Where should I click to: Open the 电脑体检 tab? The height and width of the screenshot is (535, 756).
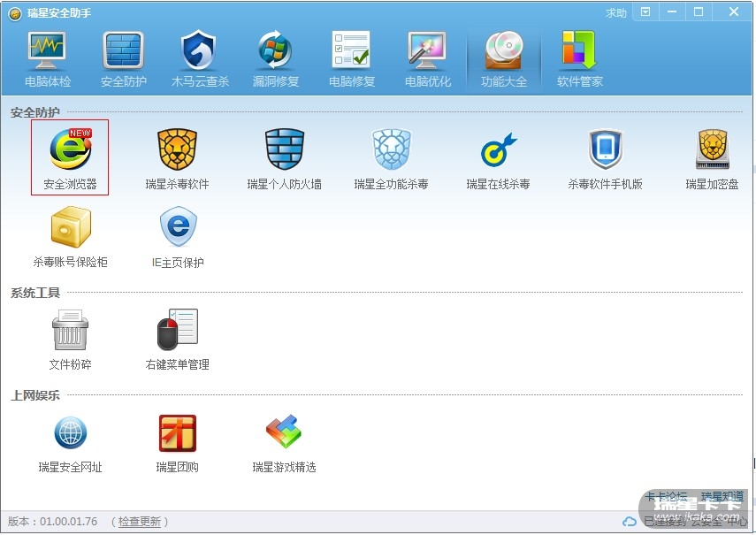47,60
